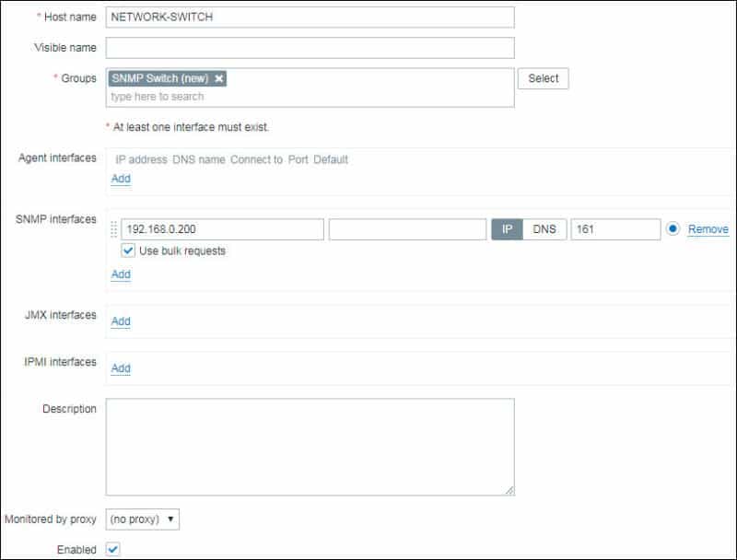Screen dimensions: 737x560
Task: Remove the SNMP Switch group tag
Action: pyautogui.click(x=216, y=80)
